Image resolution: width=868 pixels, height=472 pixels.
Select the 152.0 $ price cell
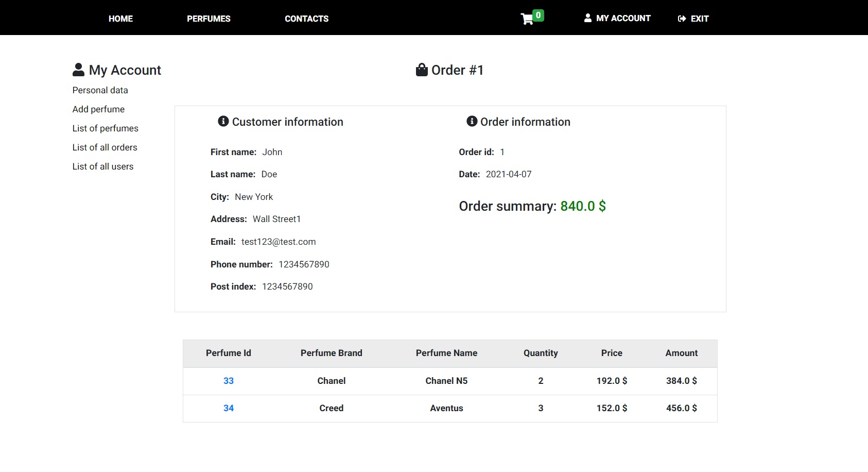[612, 408]
